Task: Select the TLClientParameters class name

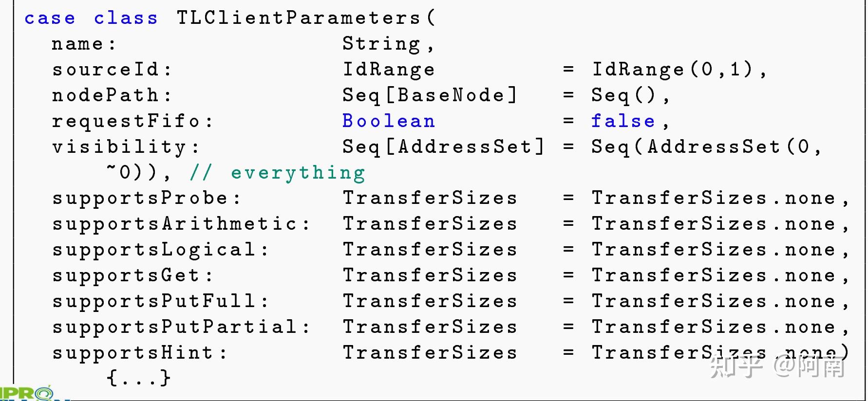Action: click(x=298, y=18)
